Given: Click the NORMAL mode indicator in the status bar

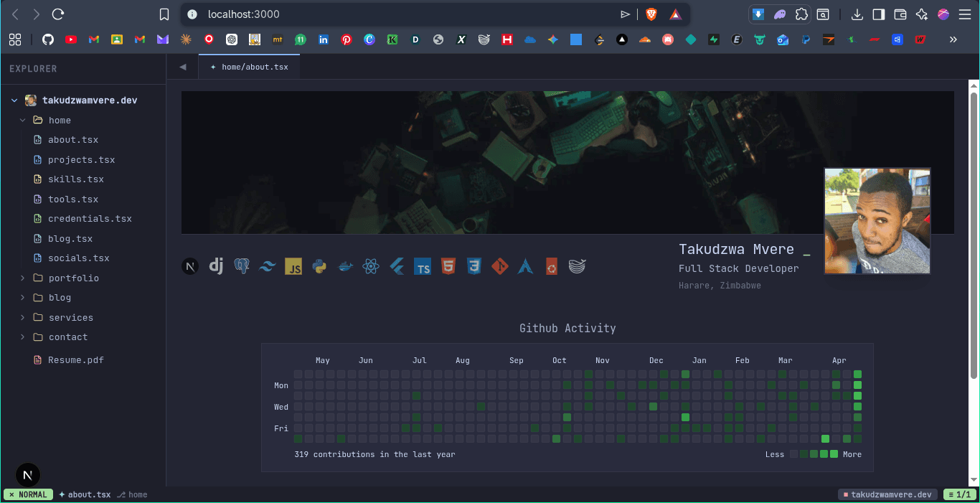Looking at the screenshot, I should [28, 494].
